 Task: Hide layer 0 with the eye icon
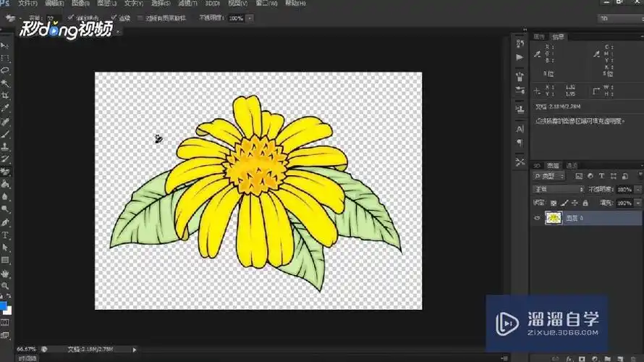point(537,217)
